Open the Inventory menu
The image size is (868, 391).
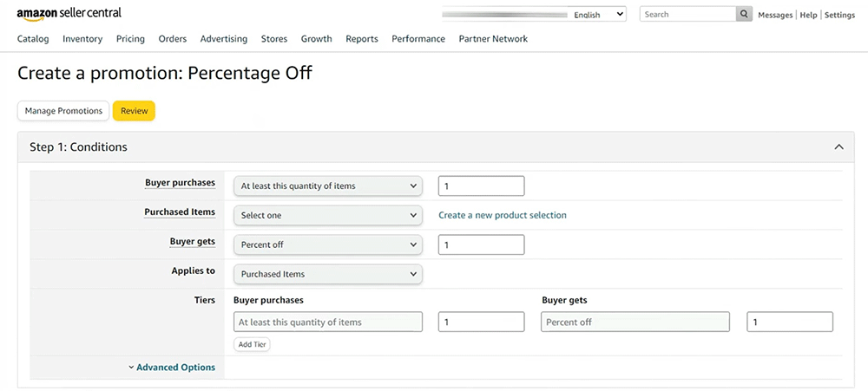pos(82,39)
